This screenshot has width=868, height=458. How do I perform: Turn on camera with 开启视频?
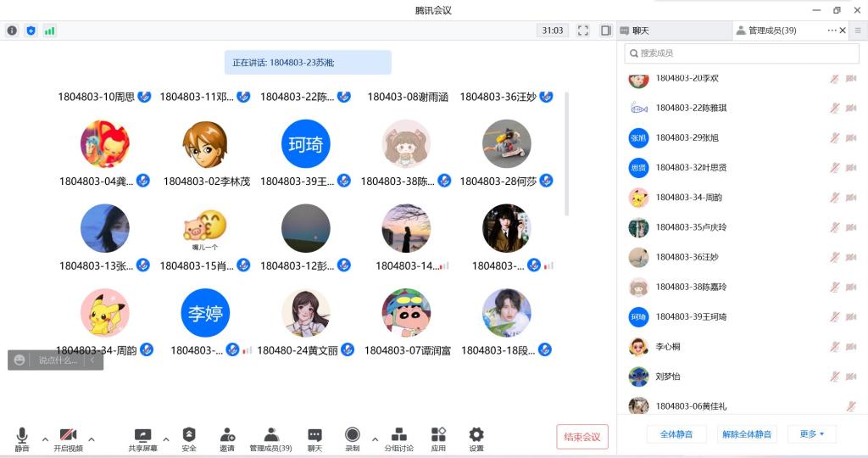[x=68, y=438]
